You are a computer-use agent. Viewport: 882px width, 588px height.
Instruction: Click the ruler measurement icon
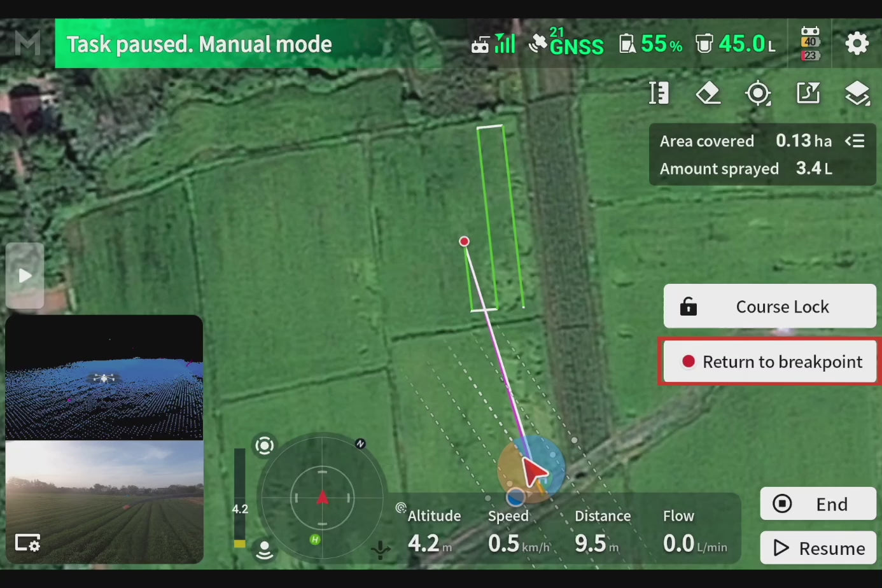tap(659, 94)
